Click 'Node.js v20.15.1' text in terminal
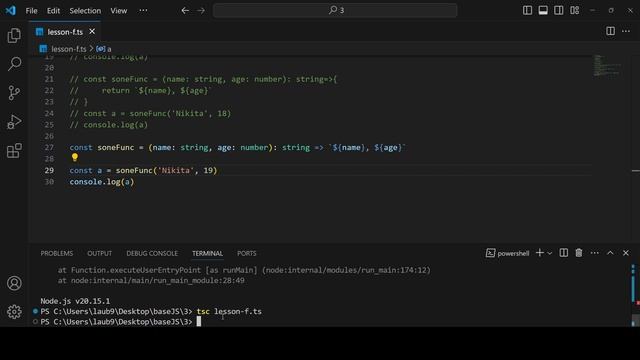 (75, 301)
